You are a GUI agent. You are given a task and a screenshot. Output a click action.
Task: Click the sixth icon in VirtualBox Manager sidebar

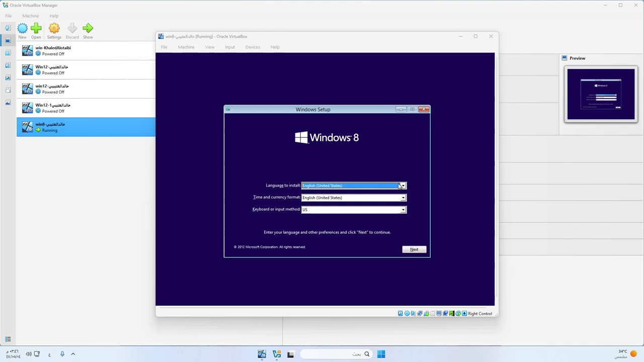8,90
